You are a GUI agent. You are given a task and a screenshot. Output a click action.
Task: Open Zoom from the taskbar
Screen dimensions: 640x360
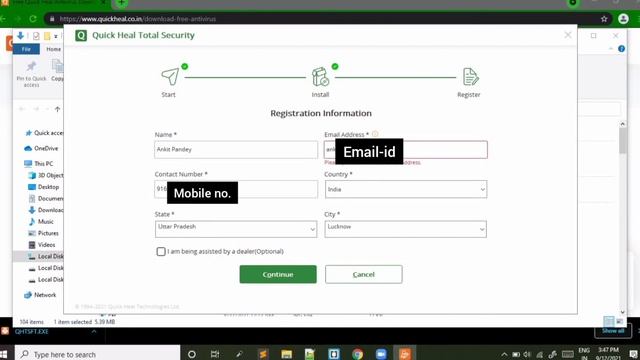pos(381,354)
